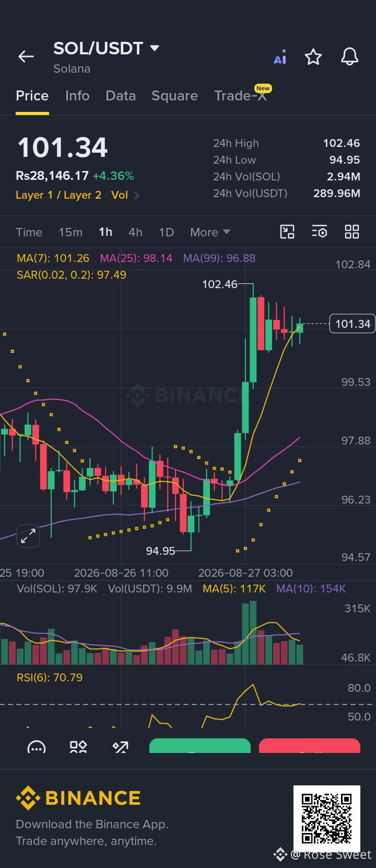Tap the volume MA(5): 117K label
The image size is (376, 868).
tap(234, 589)
